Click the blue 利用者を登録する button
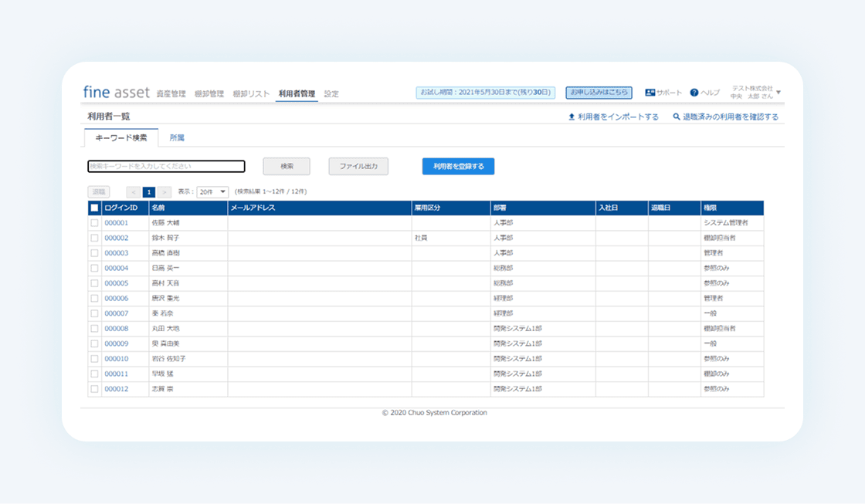This screenshot has width=865, height=504. point(459,166)
